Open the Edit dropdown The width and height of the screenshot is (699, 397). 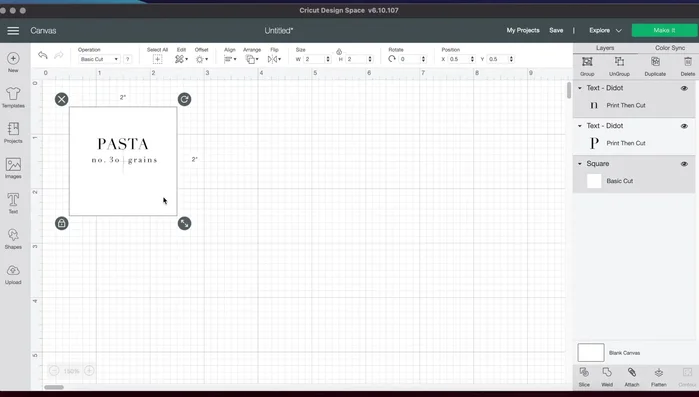[x=181, y=59]
